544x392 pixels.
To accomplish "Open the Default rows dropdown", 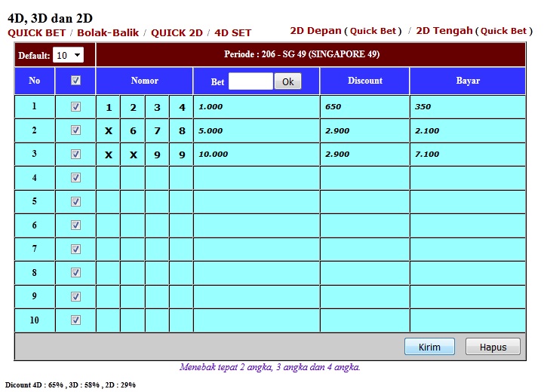I will [x=68, y=55].
